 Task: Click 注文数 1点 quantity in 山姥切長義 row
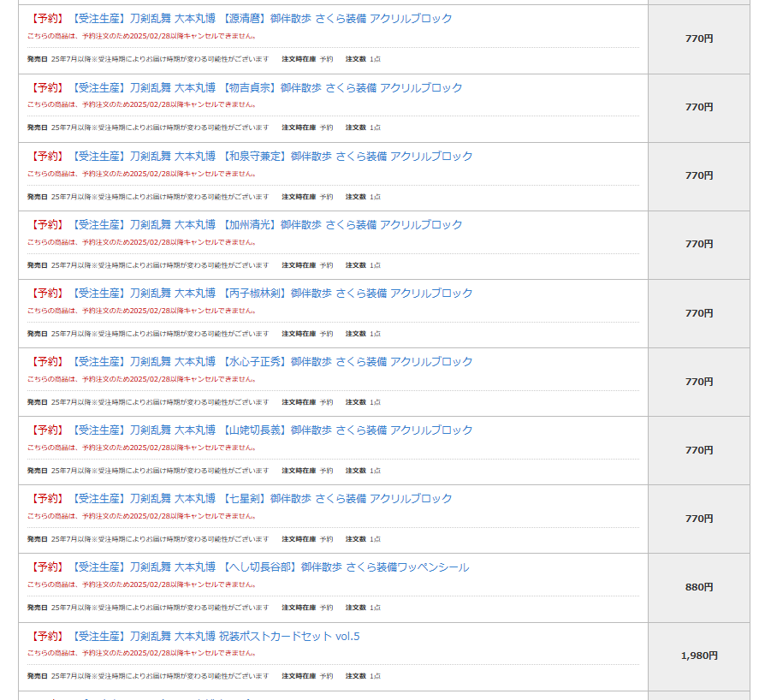pos(363,471)
